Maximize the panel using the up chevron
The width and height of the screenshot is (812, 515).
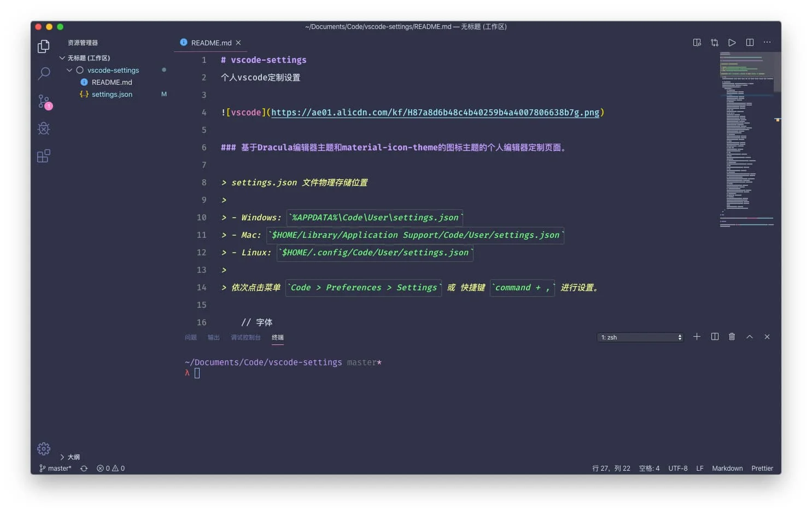pos(750,337)
